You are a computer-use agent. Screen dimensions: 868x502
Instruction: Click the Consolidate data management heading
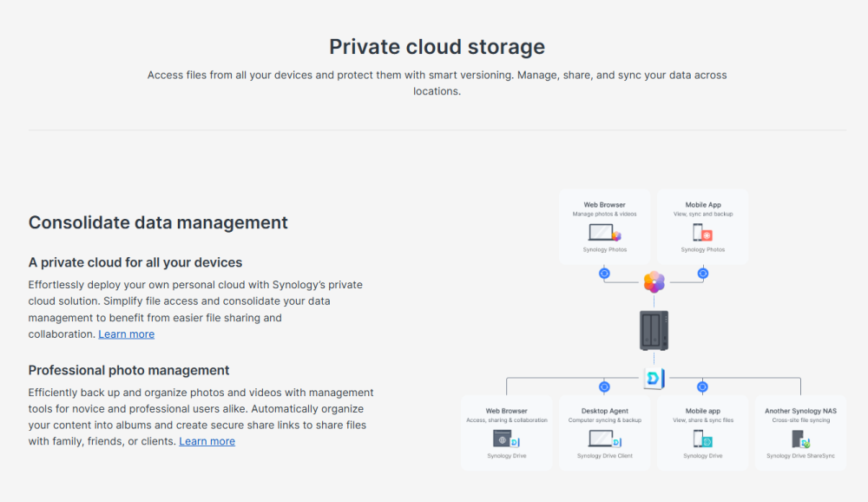click(x=158, y=222)
